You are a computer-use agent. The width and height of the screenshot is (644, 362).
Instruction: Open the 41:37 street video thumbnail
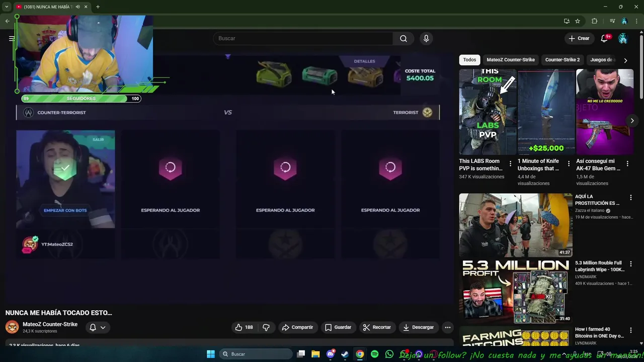[516, 225]
